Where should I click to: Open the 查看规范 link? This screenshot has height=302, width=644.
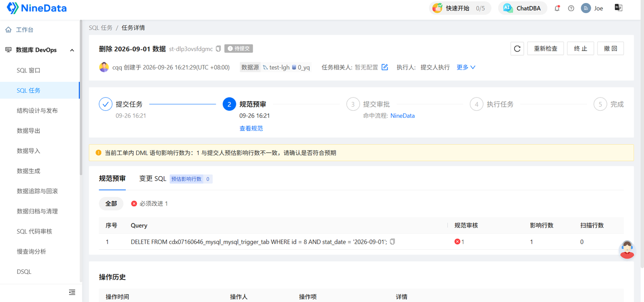coord(251,128)
